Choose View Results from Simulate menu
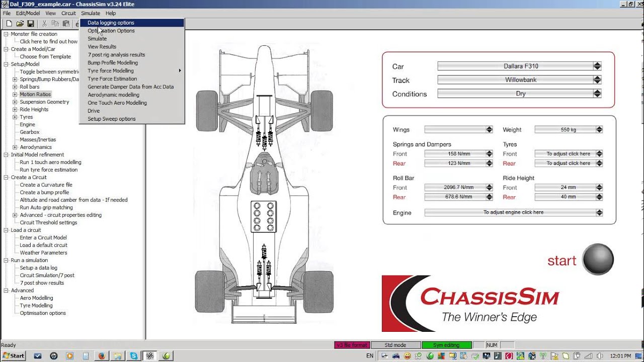The height and width of the screenshot is (362, 644). click(x=132, y=47)
